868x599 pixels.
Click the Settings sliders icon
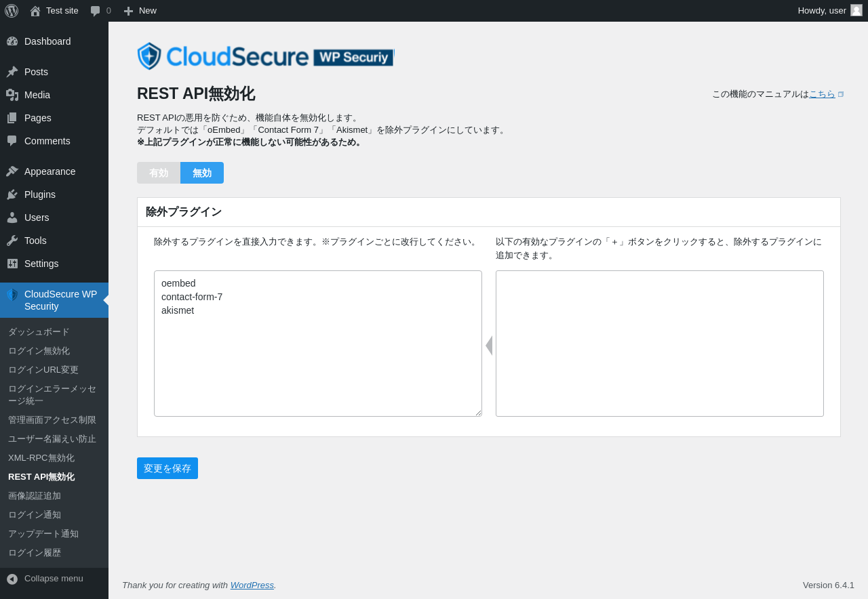pos(12,264)
